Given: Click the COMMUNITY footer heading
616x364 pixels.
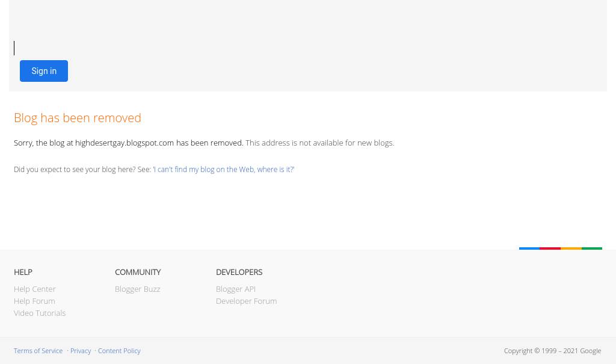Looking at the screenshot, I should (138, 272).
